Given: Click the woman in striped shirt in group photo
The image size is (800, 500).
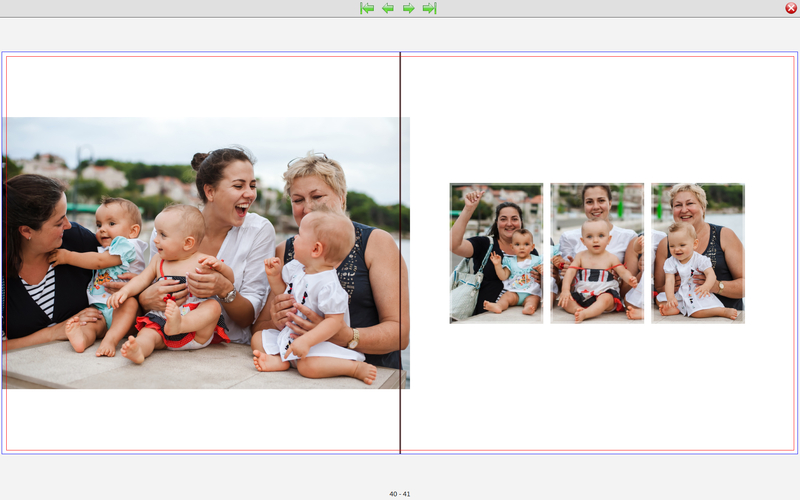Looking at the screenshot, I should click(x=34, y=260).
